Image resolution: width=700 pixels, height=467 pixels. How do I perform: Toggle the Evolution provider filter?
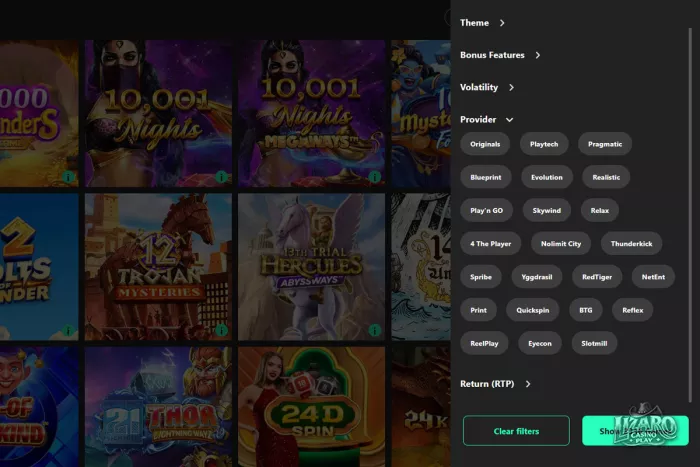pyautogui.click(x=547, y=177)
